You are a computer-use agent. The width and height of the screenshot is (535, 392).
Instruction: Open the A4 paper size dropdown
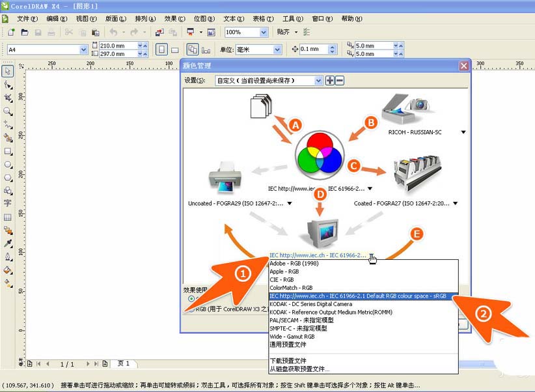coord(83,49)
